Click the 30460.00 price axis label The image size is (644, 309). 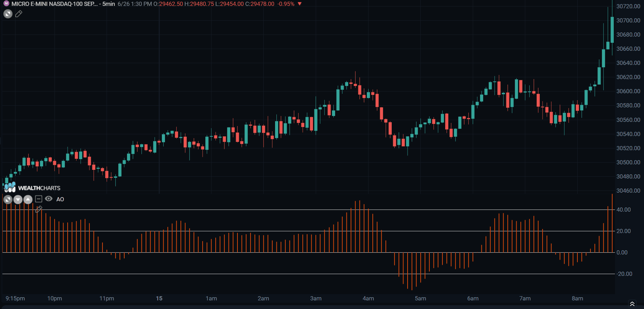pos(628,191)
